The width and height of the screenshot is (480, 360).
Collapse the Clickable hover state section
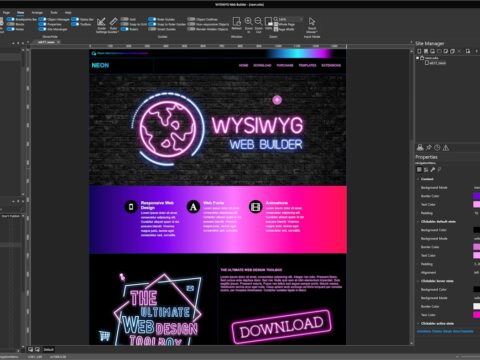[418, 281]
